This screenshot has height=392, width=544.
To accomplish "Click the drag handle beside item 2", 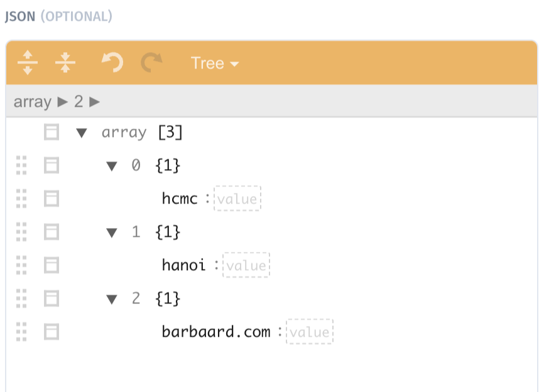I will 21,298.
